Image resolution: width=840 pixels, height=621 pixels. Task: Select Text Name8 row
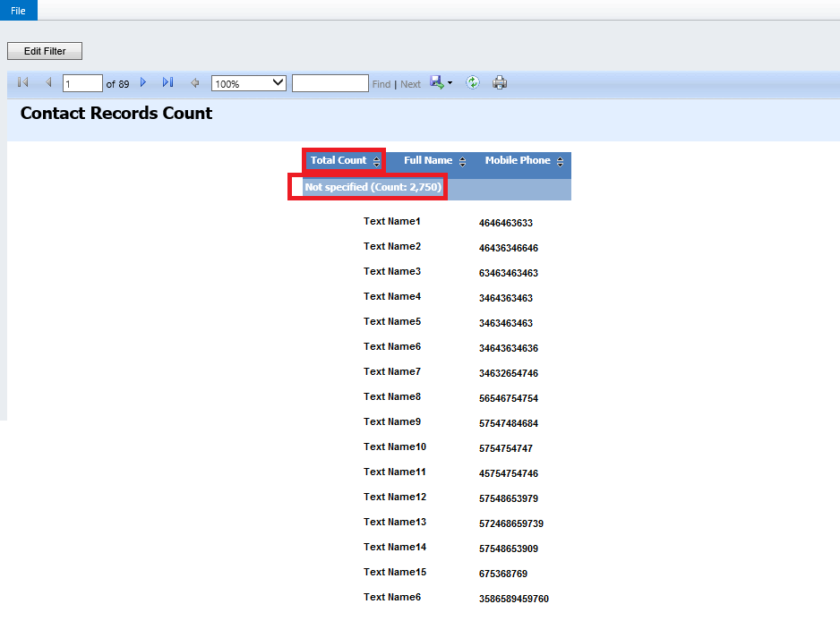[392, 396]
